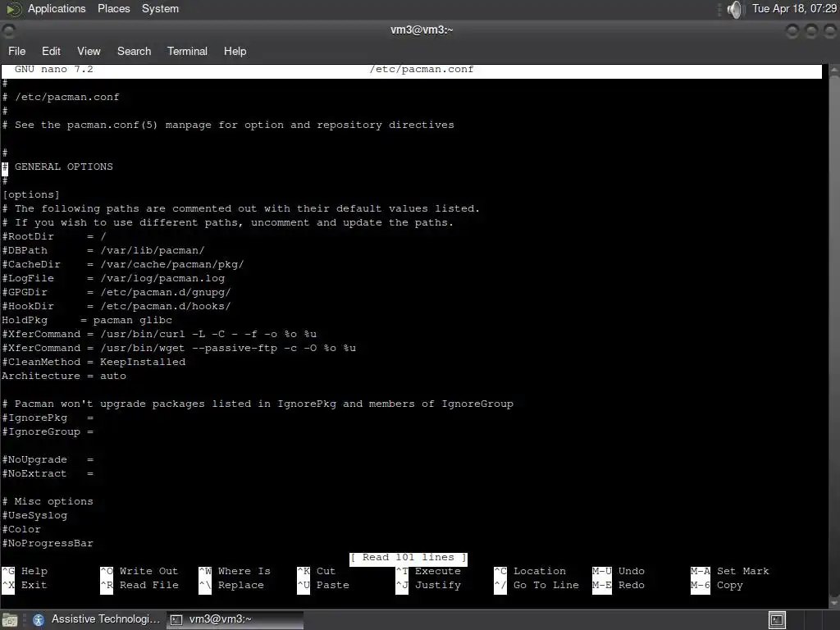Click the HoldPkg = pacman glibc line

coord(87,320)
